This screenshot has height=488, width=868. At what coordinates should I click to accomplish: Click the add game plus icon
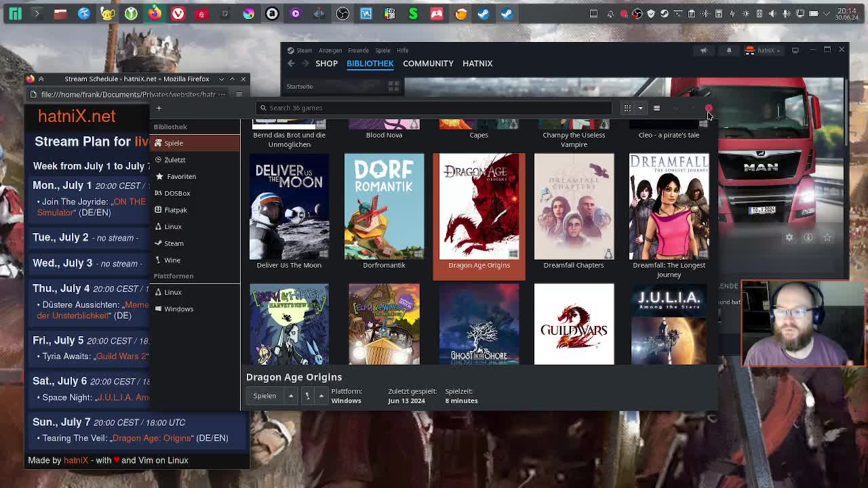(159, 108)
